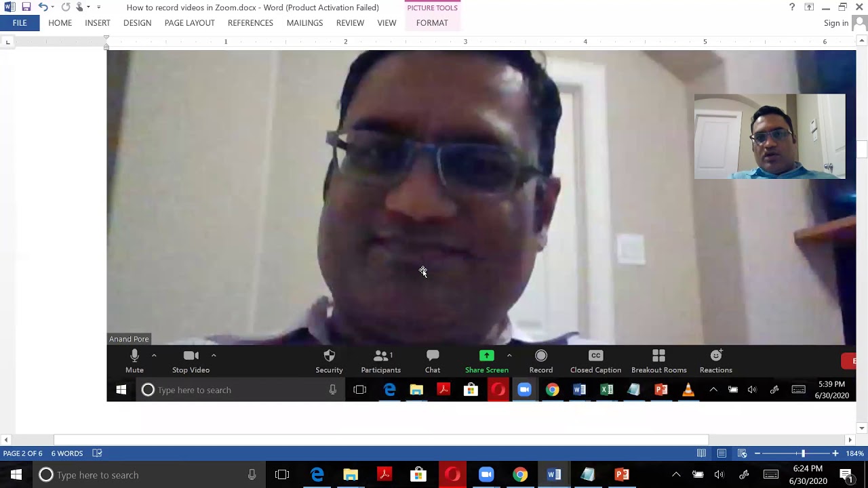Open Opera browser from taskbar

[452, 474]
